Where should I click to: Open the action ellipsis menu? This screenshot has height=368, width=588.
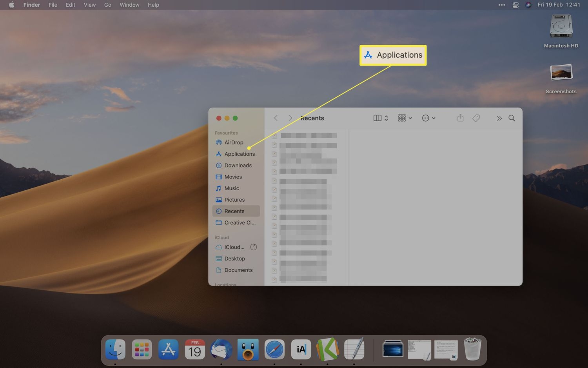point(428,118)
